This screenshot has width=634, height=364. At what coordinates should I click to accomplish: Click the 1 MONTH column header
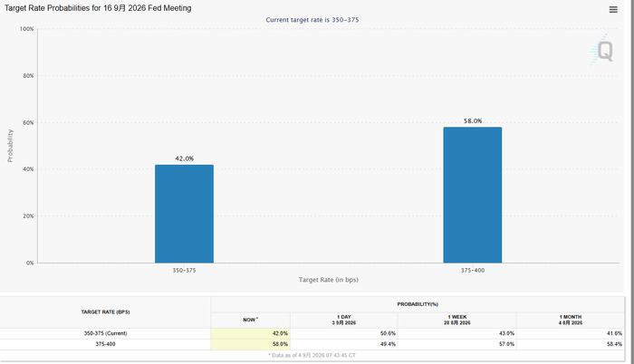[570, 320]
